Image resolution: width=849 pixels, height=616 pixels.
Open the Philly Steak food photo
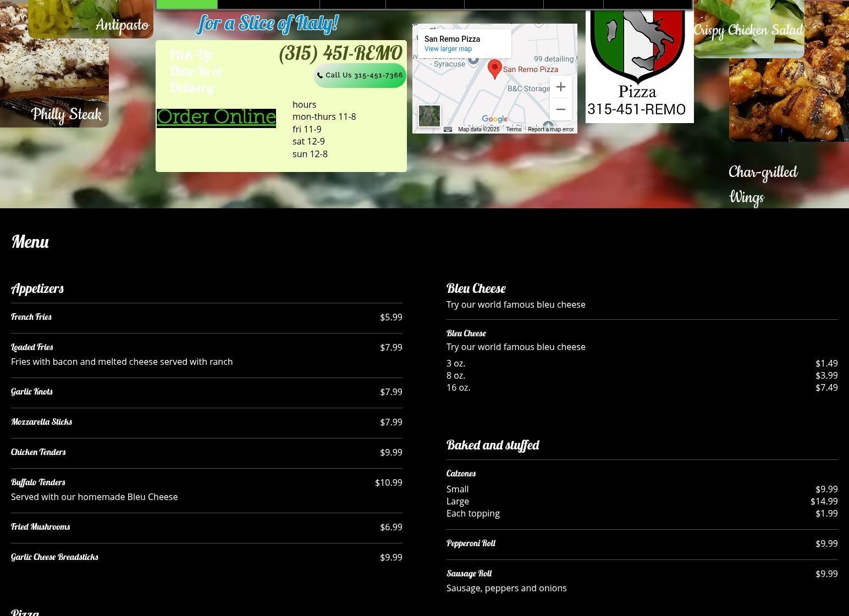[54, 83]
